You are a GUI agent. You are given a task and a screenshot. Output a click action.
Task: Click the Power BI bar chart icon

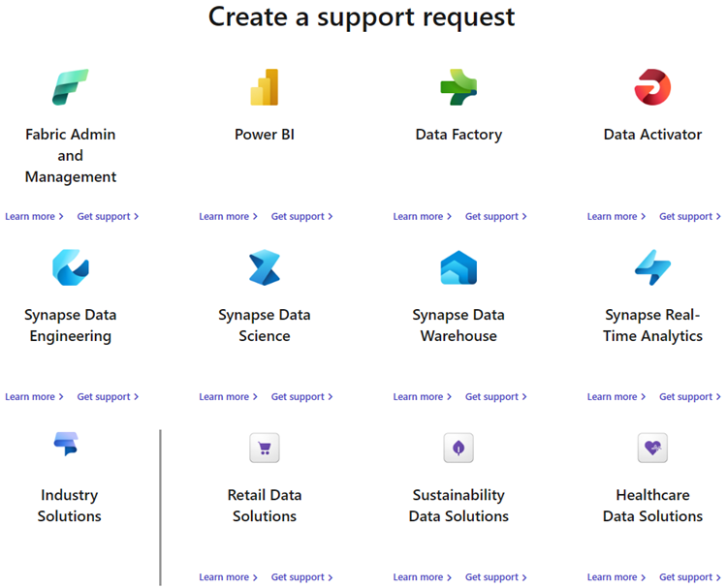(265, 87)
